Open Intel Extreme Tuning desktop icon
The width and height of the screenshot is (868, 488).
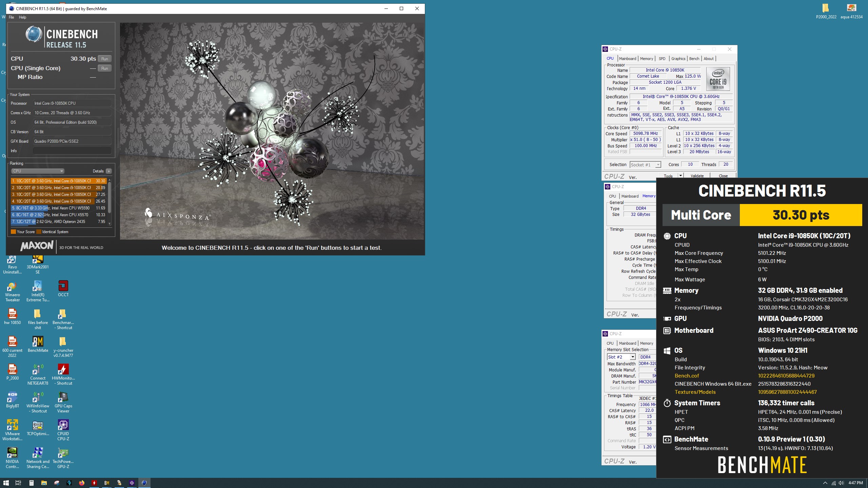tap(38, 291)
